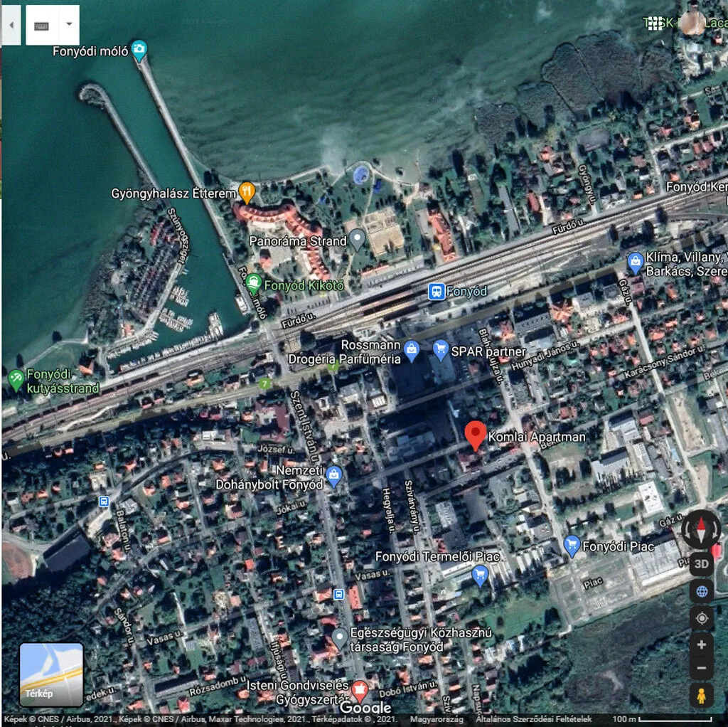
Task: Click the red Komlai Apartman pin
Action: [476, 435]
